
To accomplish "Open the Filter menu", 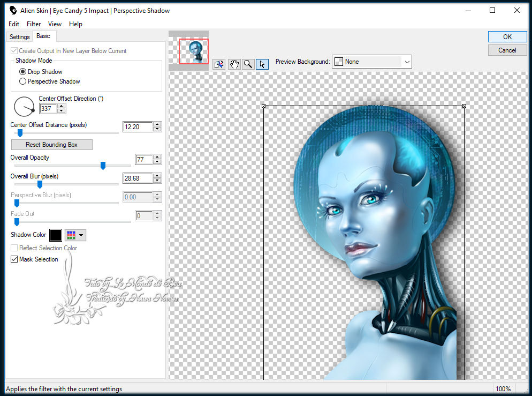I will [x=34, y=24].
